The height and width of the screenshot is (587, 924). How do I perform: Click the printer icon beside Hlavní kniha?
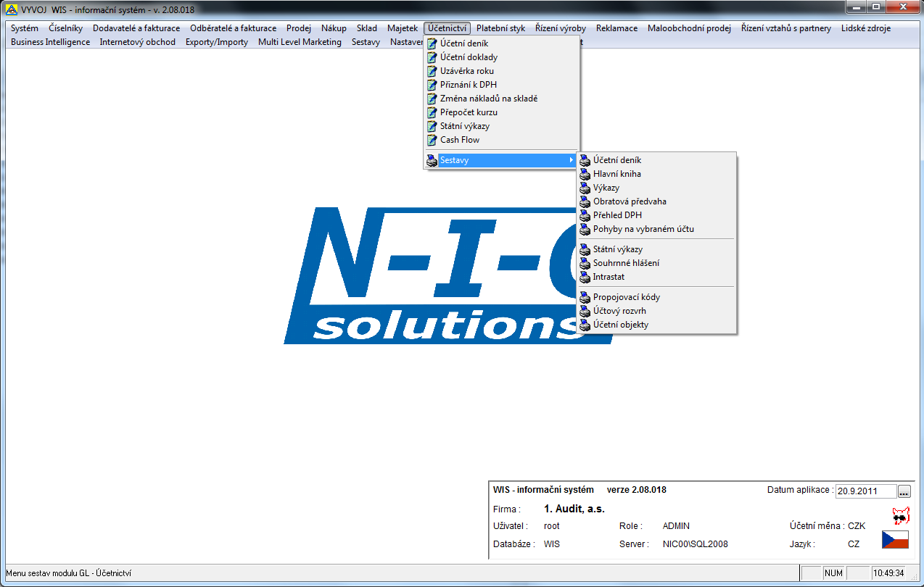coord(585,174)
